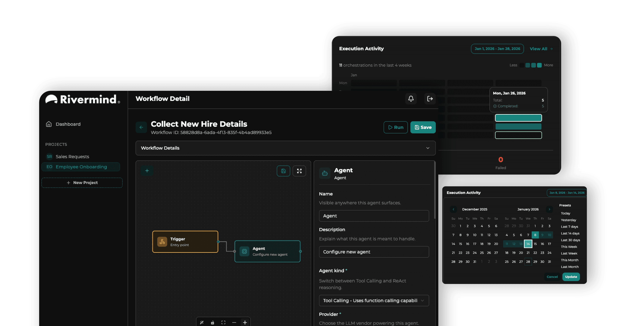The width and height of the screenshot is (644, 326).
Task: Click the canvas save icon button
Action: [x=283, y=171]
